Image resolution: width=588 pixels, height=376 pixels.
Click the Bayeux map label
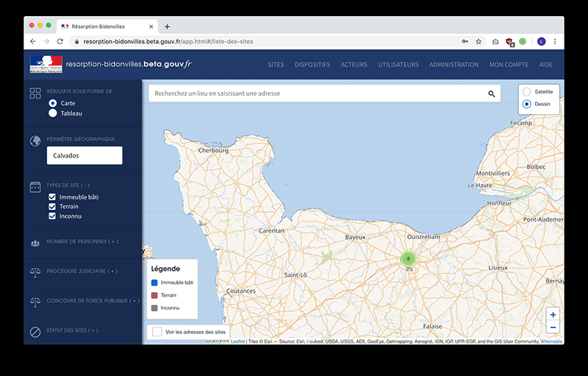click(x=355, y=237)
